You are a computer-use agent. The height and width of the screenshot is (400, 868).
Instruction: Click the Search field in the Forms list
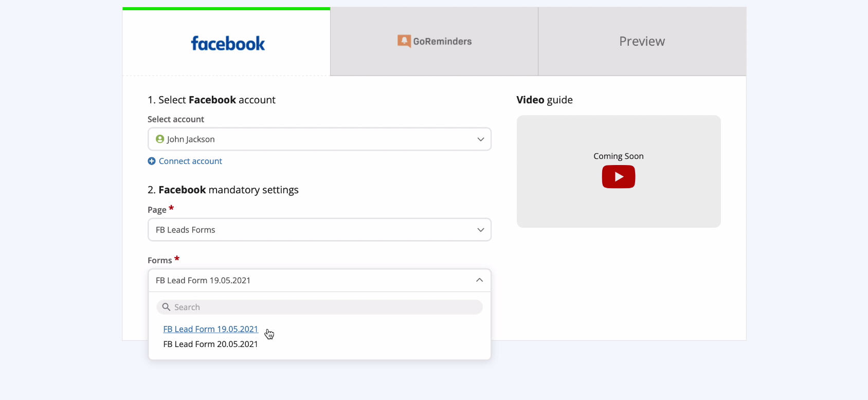pyautogui.click(x=319, y=307)
